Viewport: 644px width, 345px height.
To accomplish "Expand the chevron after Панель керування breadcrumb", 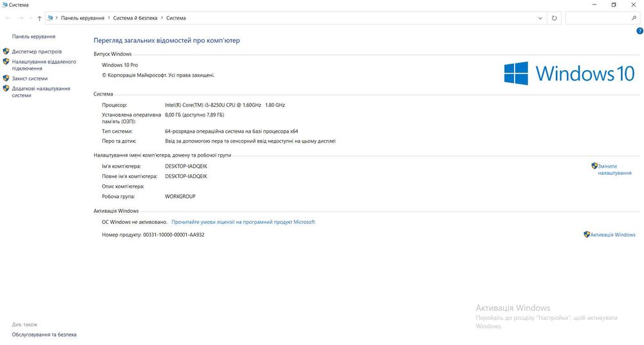I will 109,18.
